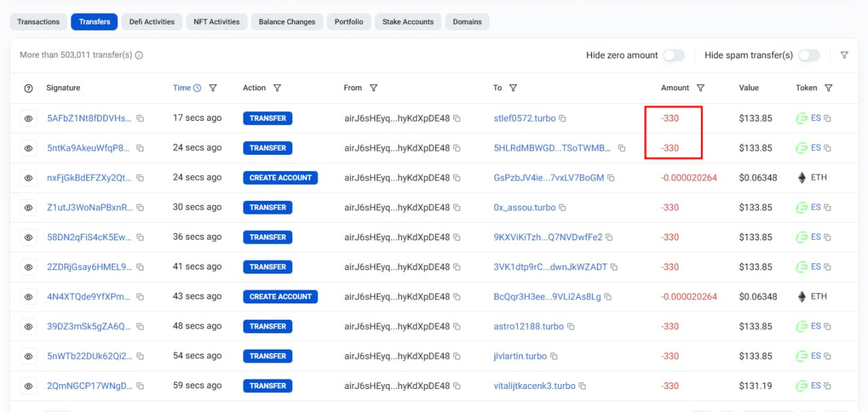This screenshot has width=868, height=412.
Task: Copy signature 58DN2qFiS4cK5Ew
Action: pyautogui.click(x=140, y=238)
